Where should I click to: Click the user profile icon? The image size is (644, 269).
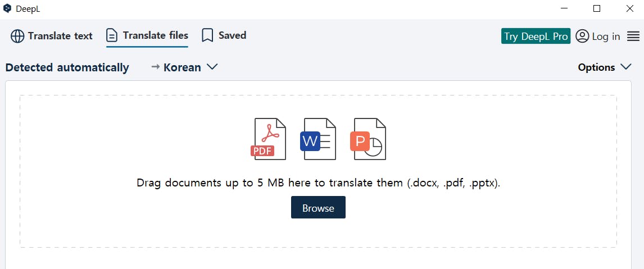[582, 36]
